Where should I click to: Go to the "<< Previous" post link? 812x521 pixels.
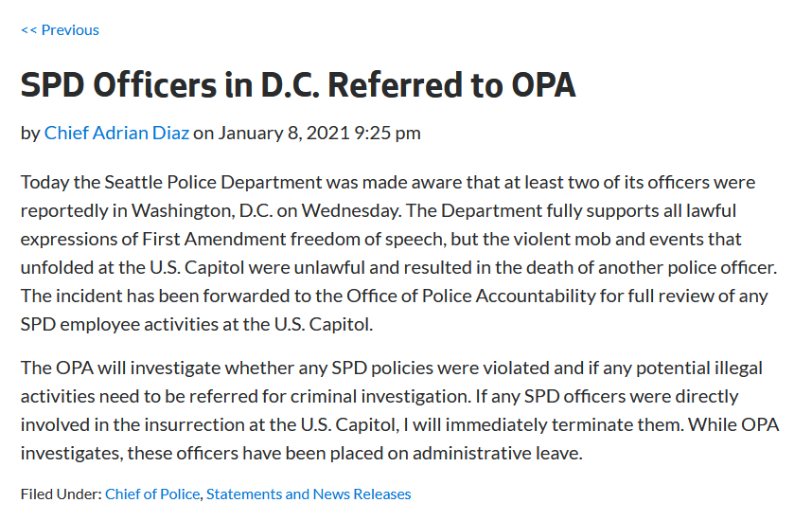(x=60, y=30)
